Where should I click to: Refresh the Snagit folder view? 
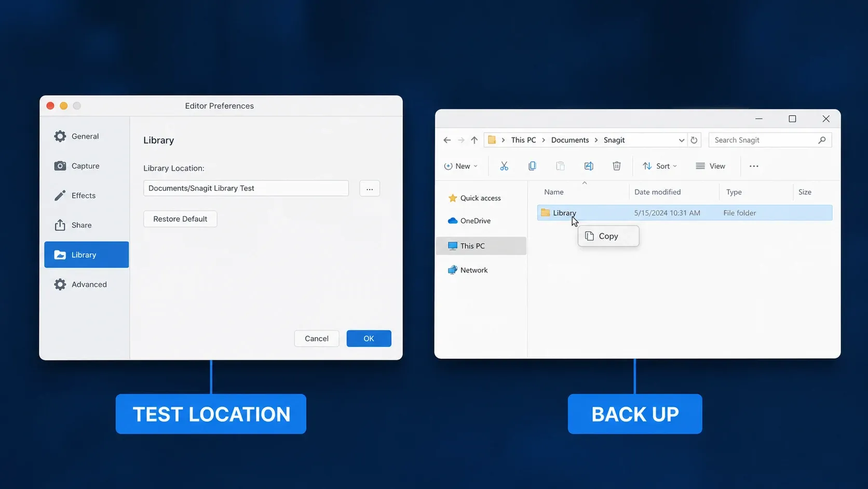coord(694,140)
